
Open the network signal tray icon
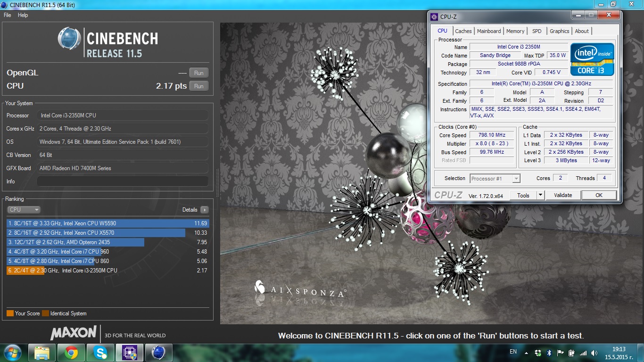coord(583,353)
